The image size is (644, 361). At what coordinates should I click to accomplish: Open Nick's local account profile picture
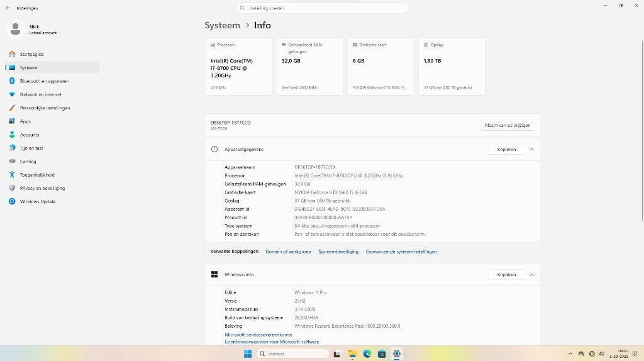[x=15, y=29]
